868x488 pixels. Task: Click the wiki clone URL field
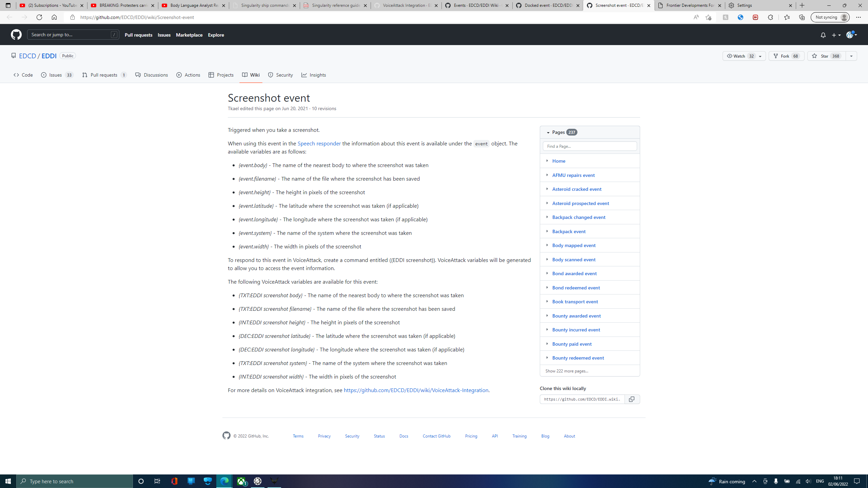coord(582,399)
